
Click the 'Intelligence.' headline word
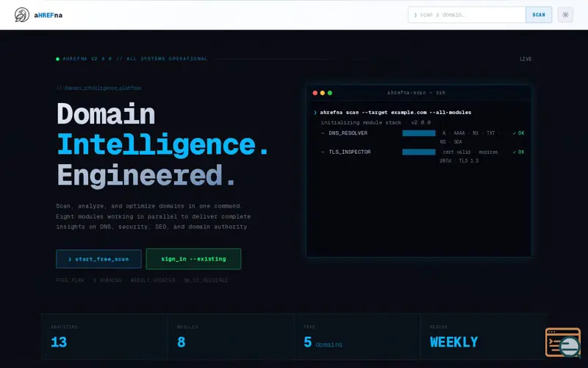coord(162,144)
